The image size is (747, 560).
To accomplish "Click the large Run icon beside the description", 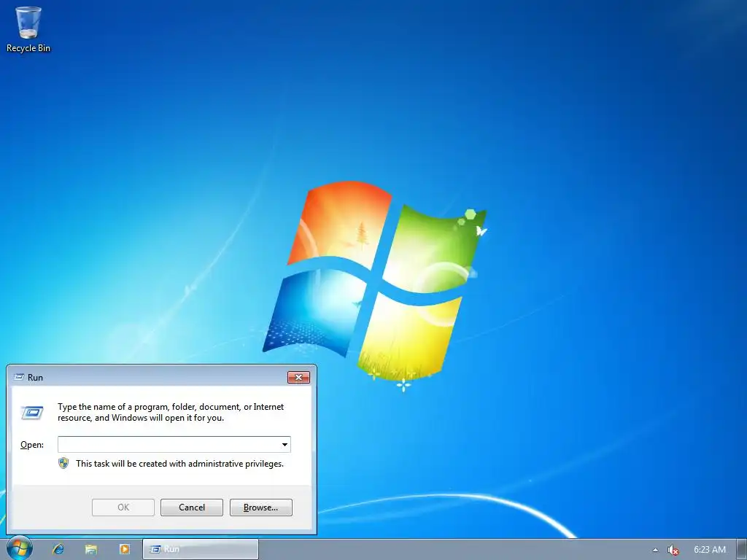I will 32,413.
